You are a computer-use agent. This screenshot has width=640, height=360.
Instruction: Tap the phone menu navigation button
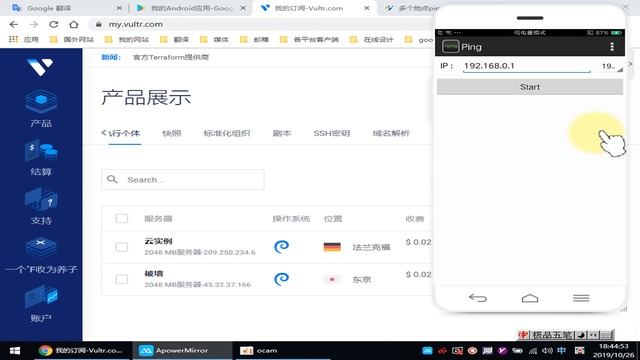tap(581, 298)
